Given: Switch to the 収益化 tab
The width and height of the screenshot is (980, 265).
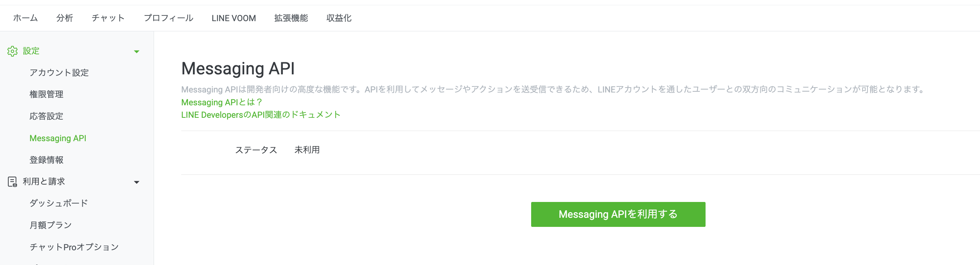Looking at the screenshot, I should click(339, 18).
